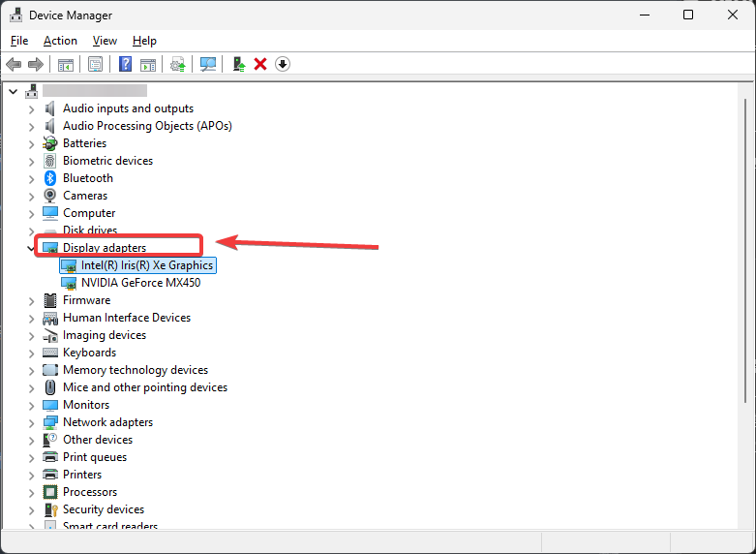Select the Cameras label
Viewport: 756px width, 554px height.
pyautogui.click(x=85, y=196)
